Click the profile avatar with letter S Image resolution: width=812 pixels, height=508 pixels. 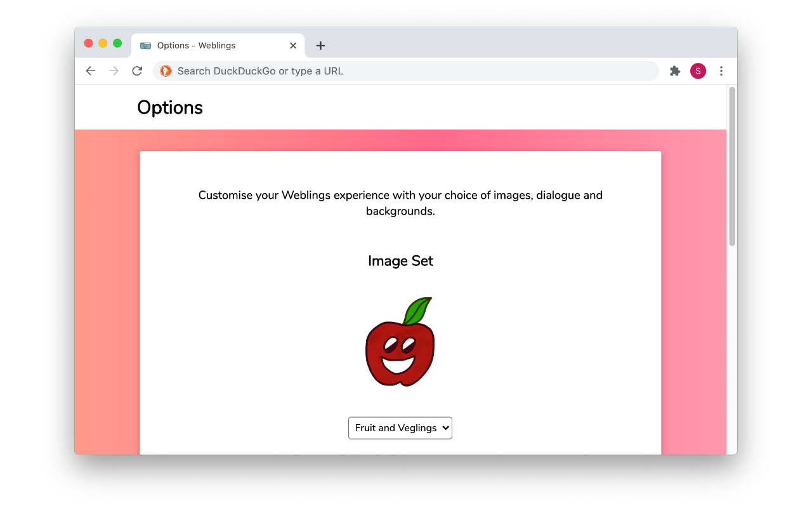point(698,70)
